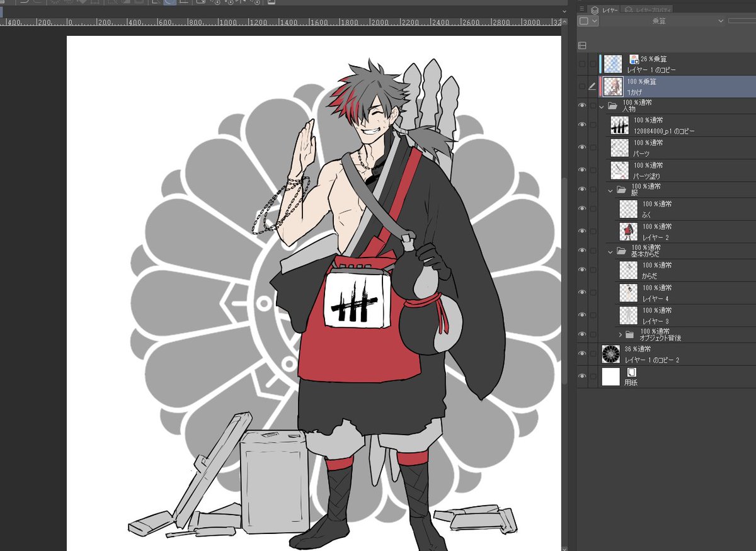
Task: Collapse the 基本からだ folder
Action: (x=610, y=251)
